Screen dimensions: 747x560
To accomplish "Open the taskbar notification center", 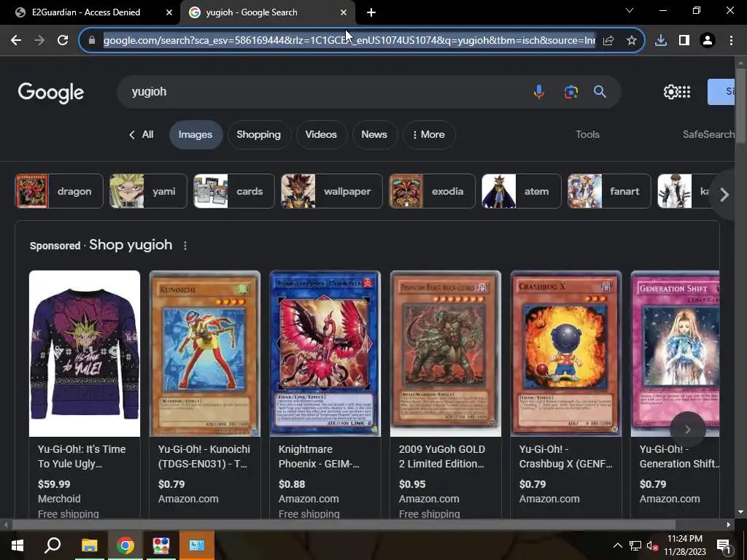I will tap(724, 545).
